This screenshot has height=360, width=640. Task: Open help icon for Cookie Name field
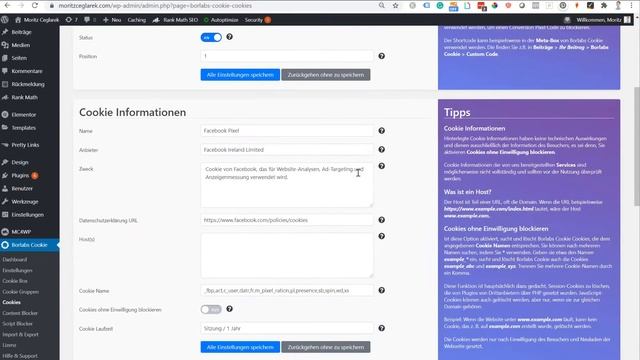tap(382, 290)
